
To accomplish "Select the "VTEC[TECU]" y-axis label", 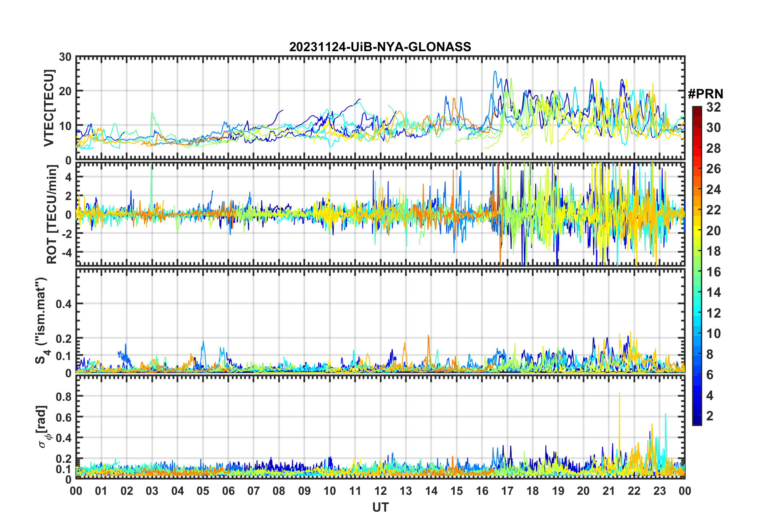I will tap(49, 108).
